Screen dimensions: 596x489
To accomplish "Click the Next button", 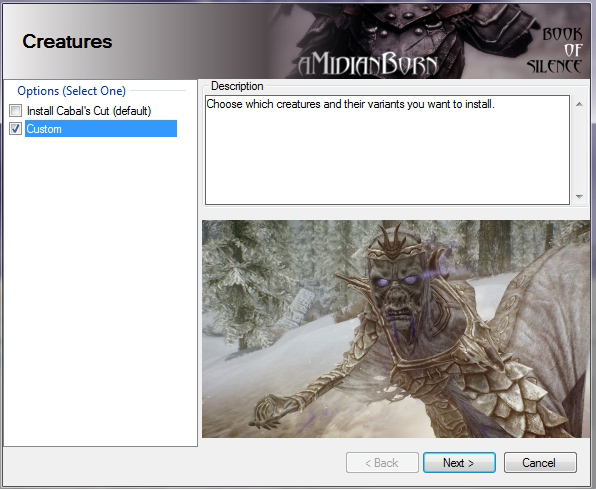I will 459,462.
